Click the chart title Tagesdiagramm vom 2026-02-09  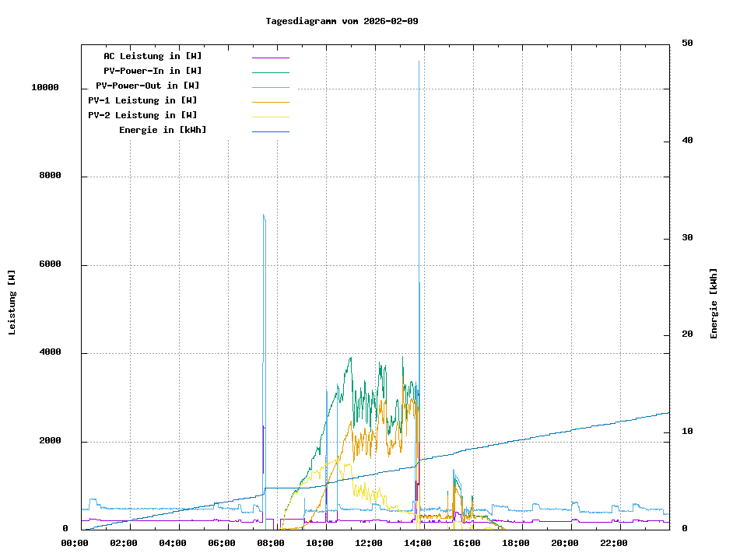pos(342,21)
